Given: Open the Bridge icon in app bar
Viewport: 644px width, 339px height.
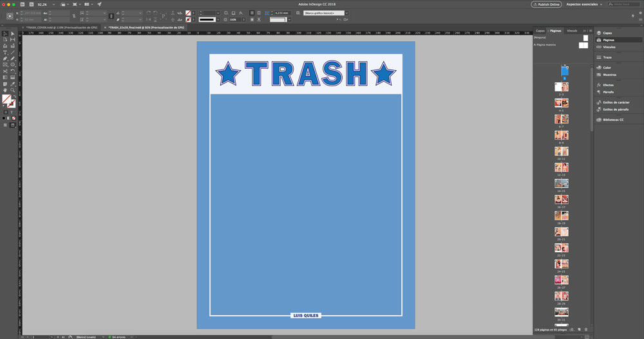Looking at the screenshot, I should click(23, 4).
